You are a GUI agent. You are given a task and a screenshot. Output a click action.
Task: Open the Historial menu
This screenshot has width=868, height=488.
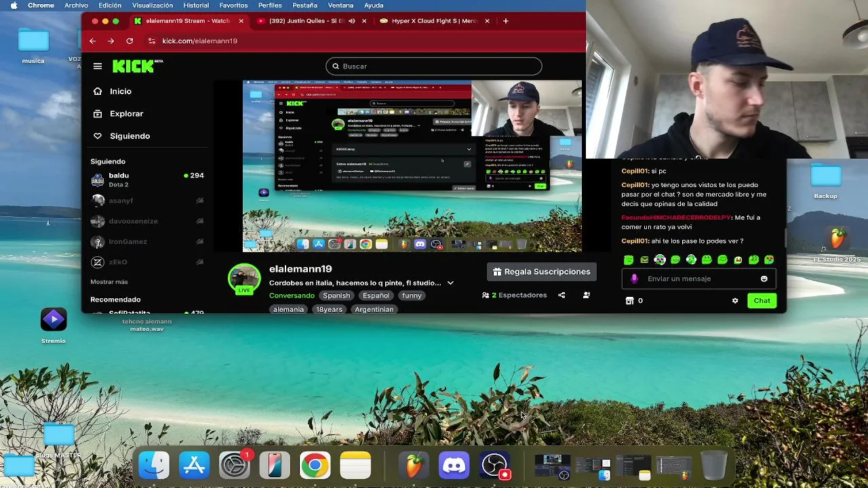pyautogui.click(x=196, y=5)
